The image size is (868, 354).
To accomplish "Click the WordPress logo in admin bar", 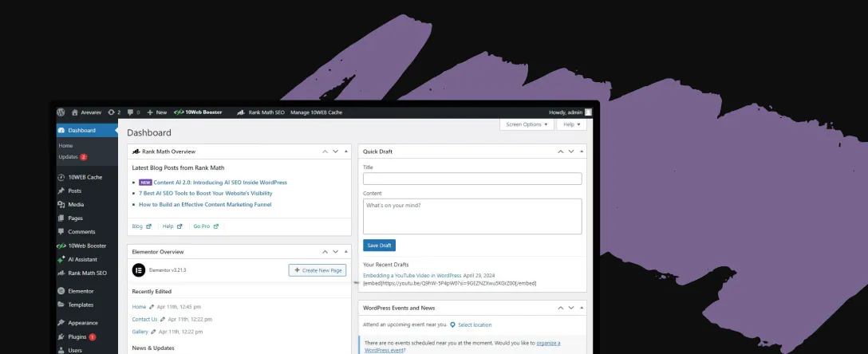I will click(x=61, y=112).
